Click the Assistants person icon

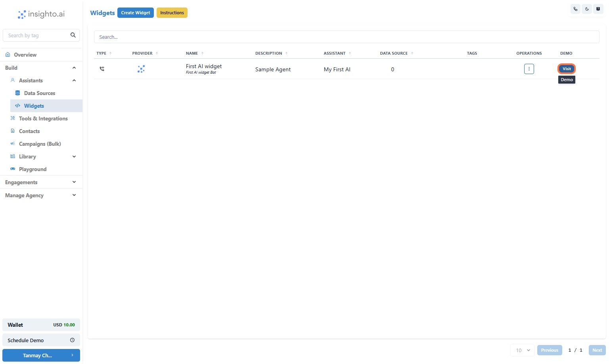coord(13,80)
